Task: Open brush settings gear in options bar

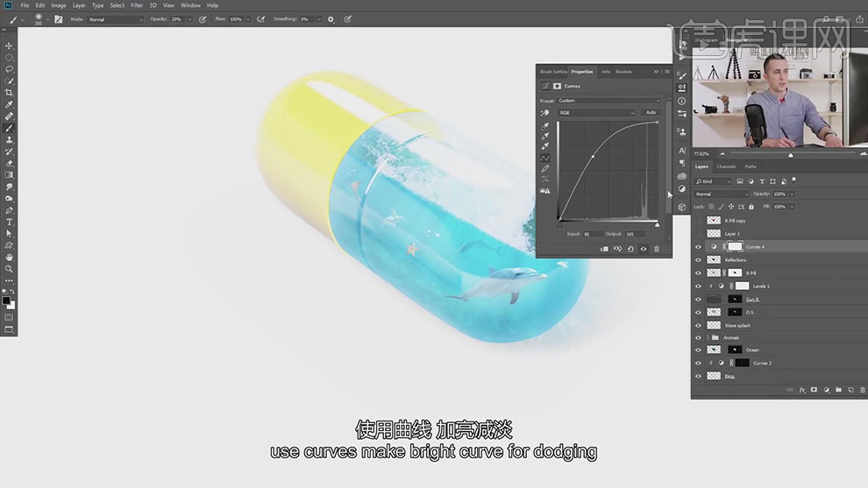Action: point(331,19)
